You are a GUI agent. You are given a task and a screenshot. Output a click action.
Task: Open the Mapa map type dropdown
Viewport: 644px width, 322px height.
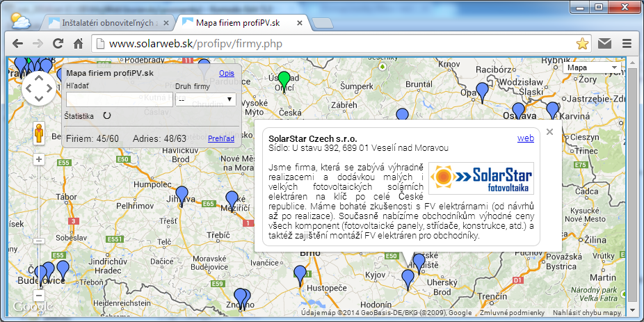pos(592,67)
